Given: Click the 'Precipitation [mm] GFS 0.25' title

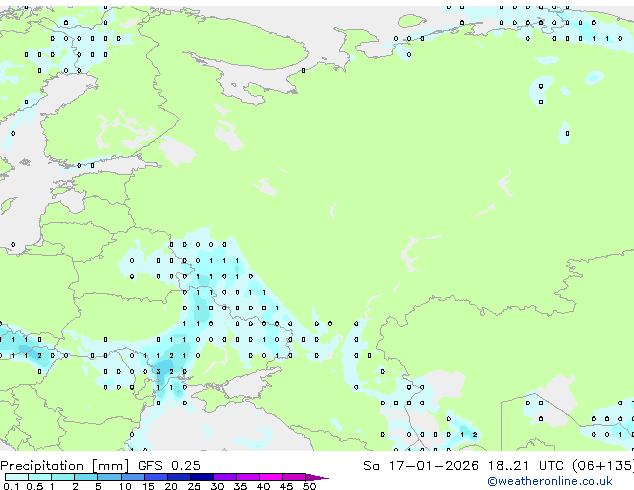Looking at the screenshot, I should point(100,466).
